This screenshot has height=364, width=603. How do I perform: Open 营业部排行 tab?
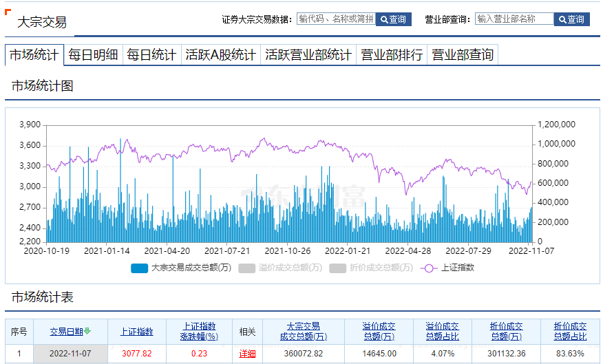coord(392,55)
